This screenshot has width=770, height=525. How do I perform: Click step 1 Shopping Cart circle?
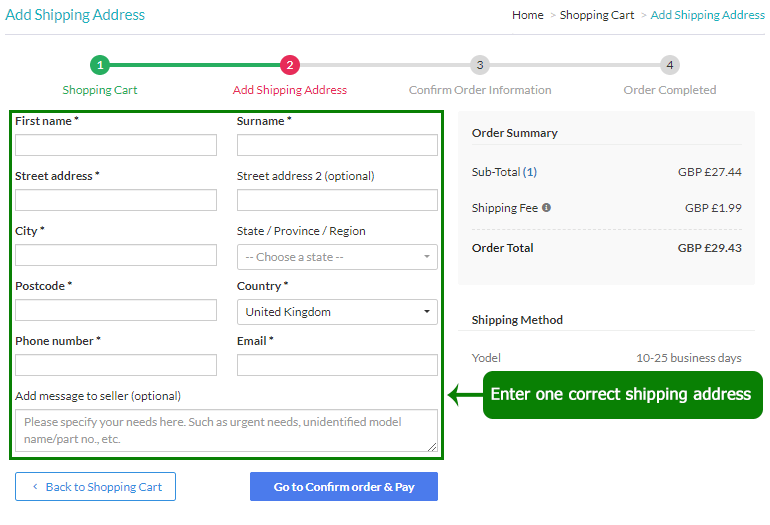[x=100, y=65]
